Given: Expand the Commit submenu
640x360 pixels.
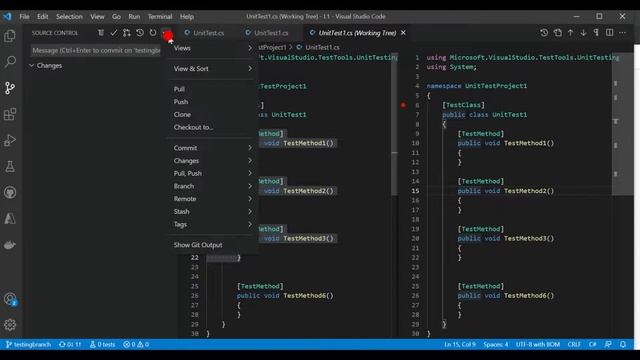Looking at the screenshot, I should tap(213, 148).
